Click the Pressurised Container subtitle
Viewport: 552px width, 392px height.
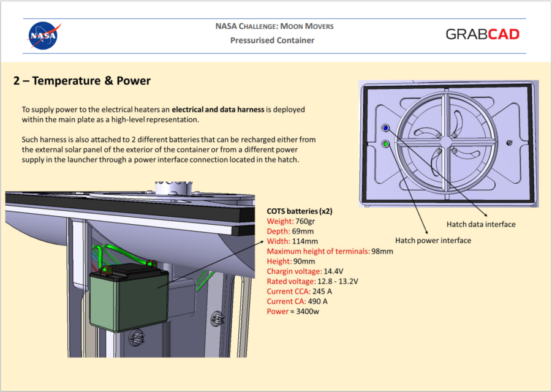272,40
